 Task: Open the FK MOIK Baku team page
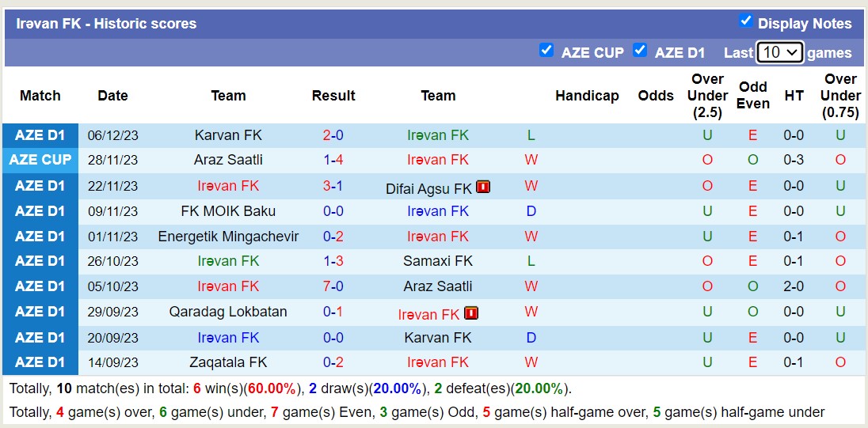pos(228,211)
